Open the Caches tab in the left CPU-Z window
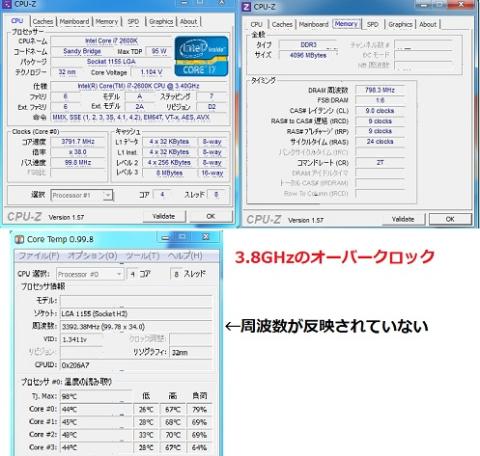Image resolution: width=480 pixels, height=456 pixels. click(43, 22)
